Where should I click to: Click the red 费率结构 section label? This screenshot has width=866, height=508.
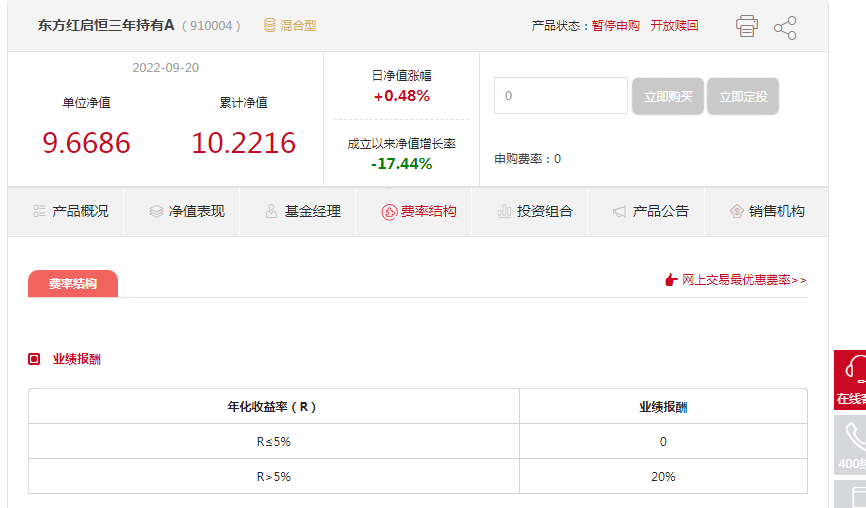pyautogui.click(x=73, y=284)
